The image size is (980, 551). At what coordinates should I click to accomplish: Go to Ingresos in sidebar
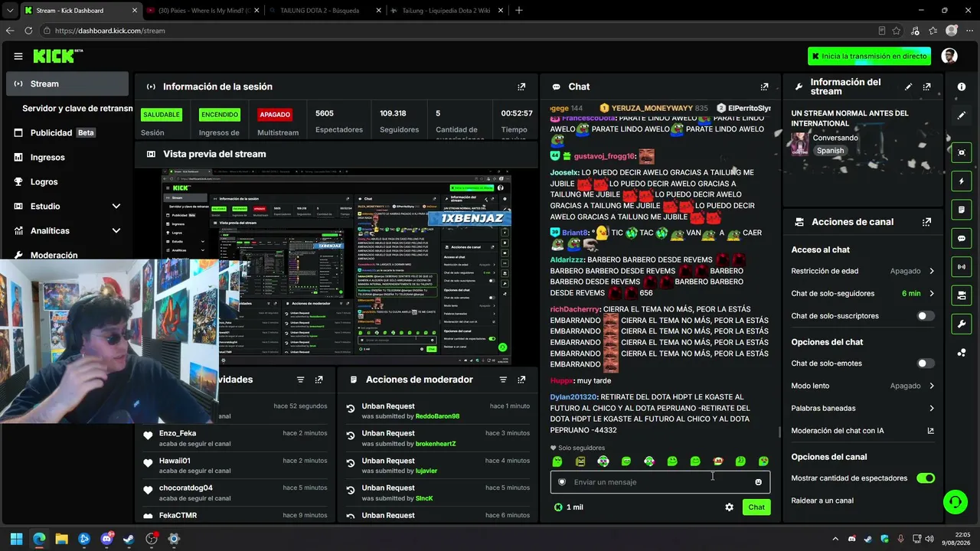(67, 158)
